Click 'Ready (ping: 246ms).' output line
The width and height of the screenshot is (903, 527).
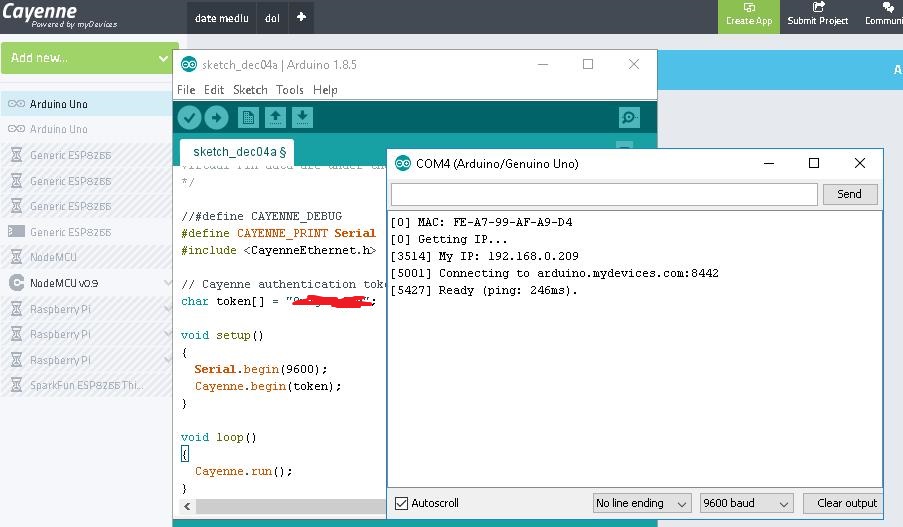pos(484,290)
